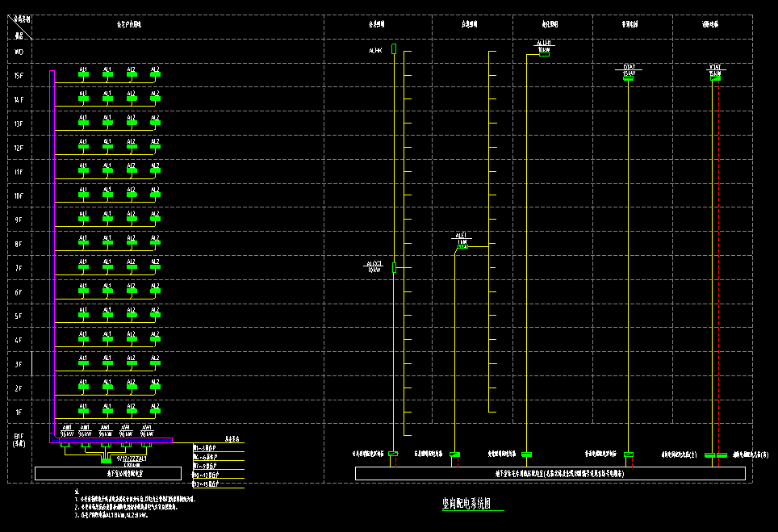Select the 3F floor label
The image size is (778, 532).
click(x=19, y=364)
